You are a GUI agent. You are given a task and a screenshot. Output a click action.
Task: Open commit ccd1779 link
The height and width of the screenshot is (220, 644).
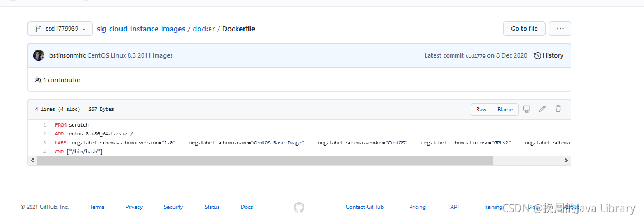(x=475, y=56)
